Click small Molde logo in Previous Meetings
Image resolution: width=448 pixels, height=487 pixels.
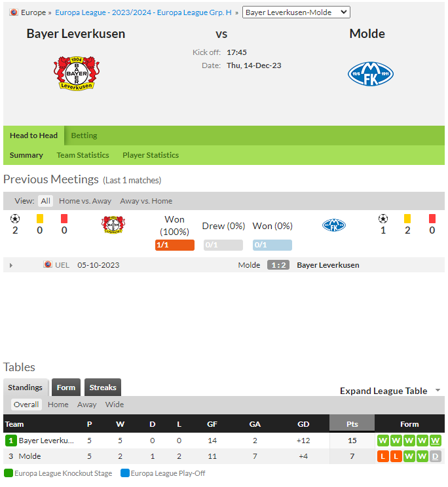(334, 225)
